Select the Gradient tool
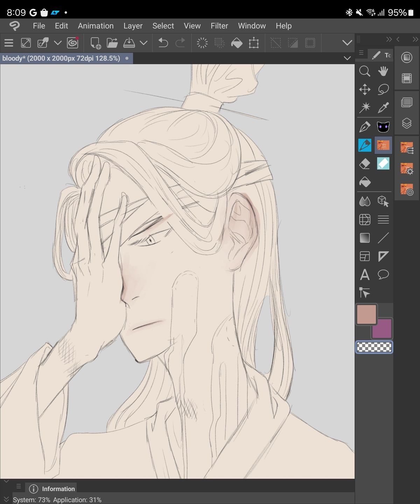The height and width of the screenshot is (504, 420). [365, 238]
